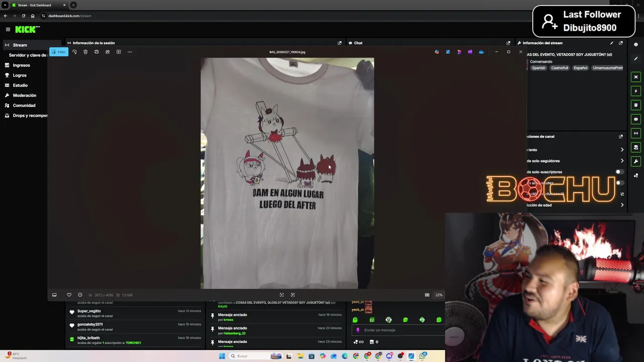The width and height of the screenshot is (644, 362).
Task: Click Helsenberg_32 in pinned message
Action: [x=234, y=333]
